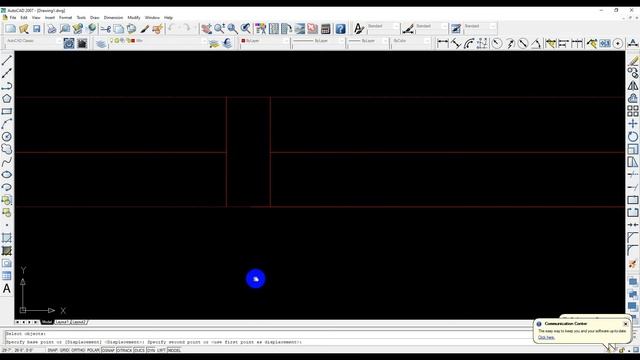
Task: Select the Explode modify tool
Action: 633,264
